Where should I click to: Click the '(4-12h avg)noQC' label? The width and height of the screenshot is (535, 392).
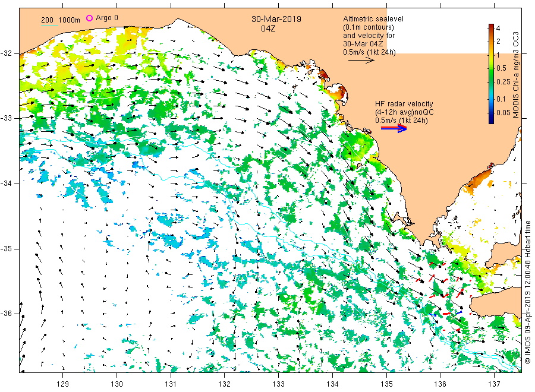(x=405, y=112)
